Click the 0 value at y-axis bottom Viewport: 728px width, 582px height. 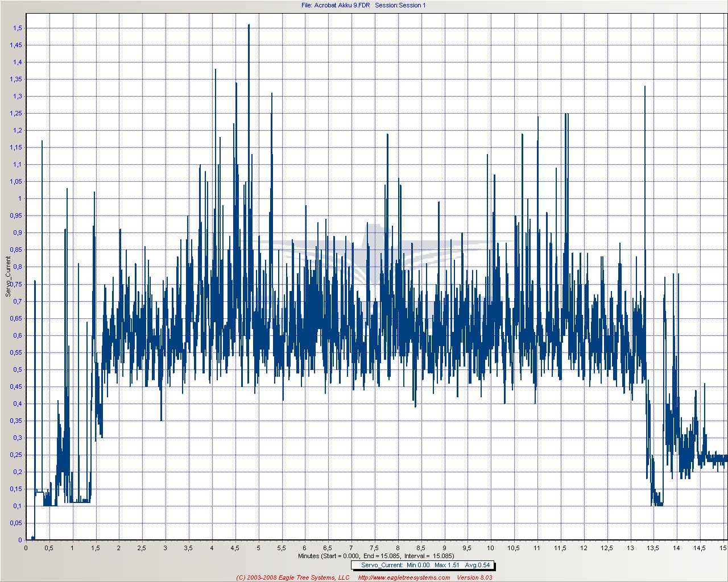[x=20, y=540]
